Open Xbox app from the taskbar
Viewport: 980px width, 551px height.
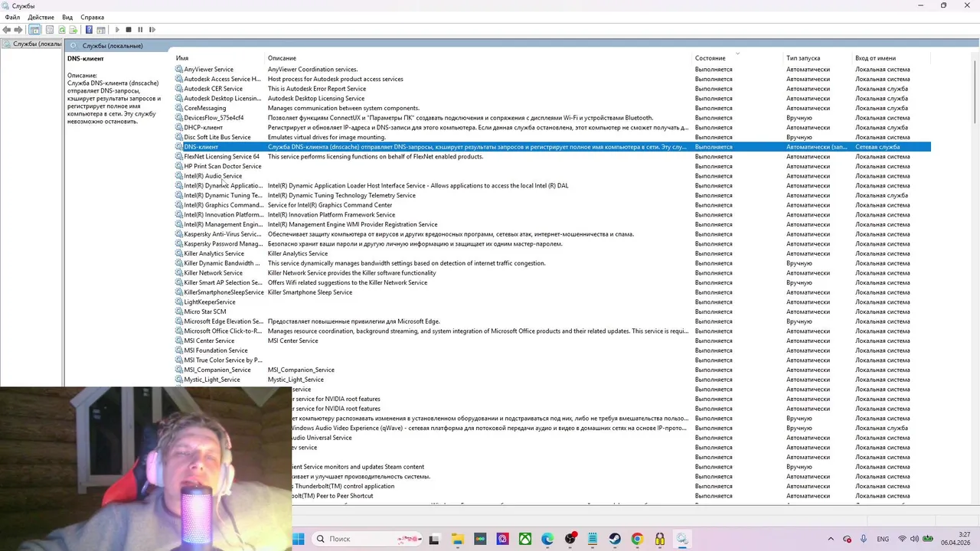tap(525, 539)
